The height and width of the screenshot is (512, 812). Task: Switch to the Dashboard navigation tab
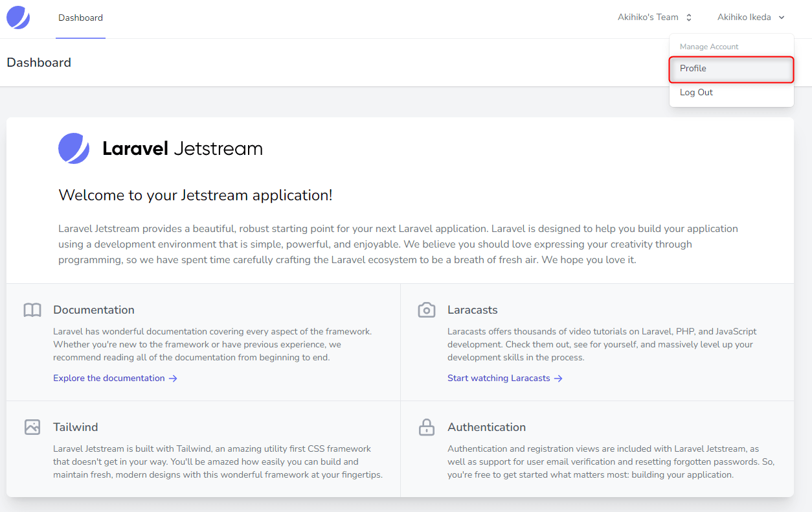(x=80, y=17)
